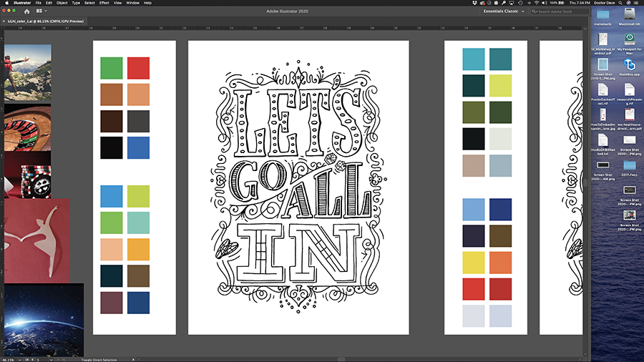Click the LET'S GO ALL IN lettering artwork

(x=298, y=187)
